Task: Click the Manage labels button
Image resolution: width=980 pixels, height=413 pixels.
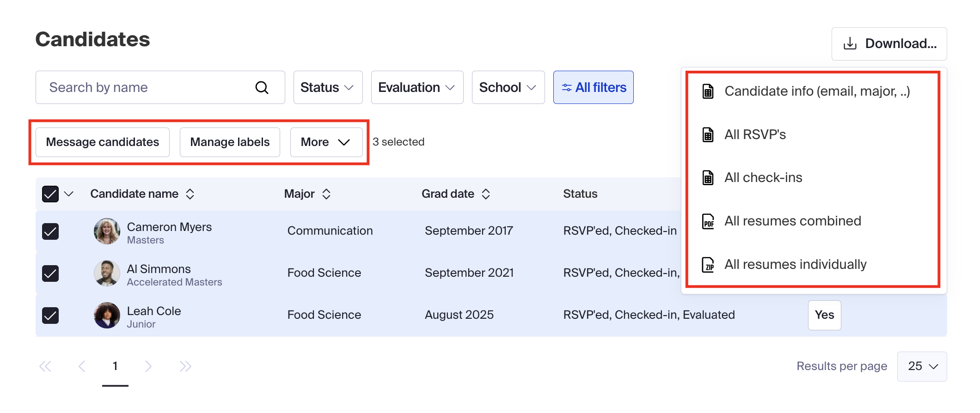Action: coord(230,142)
